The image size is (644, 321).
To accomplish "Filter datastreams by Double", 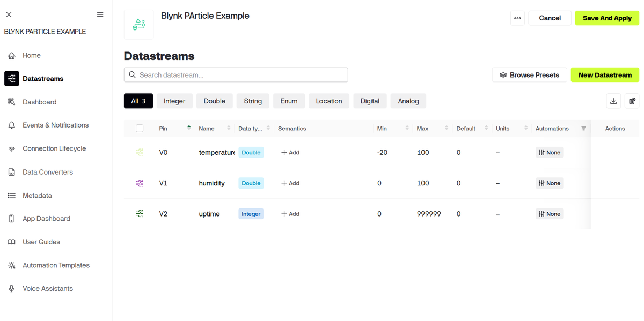I will pyautogui.click(x=215, y=101).
